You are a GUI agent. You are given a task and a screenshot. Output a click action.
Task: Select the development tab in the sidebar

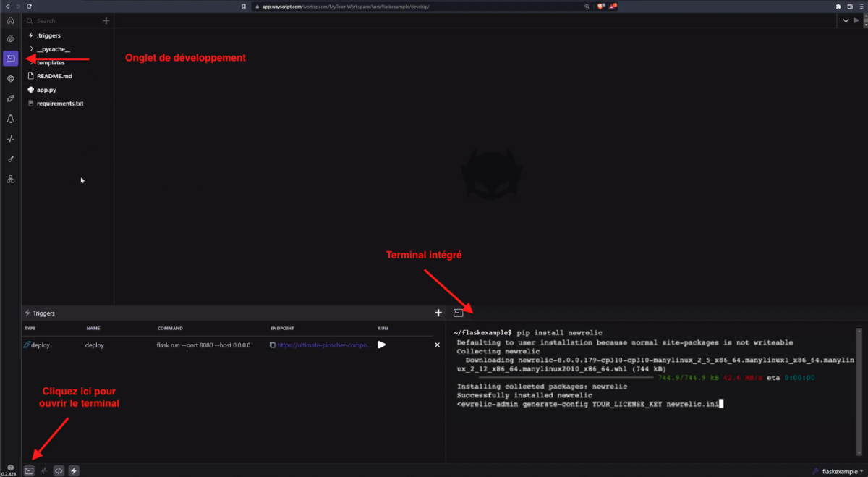(10, 58)
